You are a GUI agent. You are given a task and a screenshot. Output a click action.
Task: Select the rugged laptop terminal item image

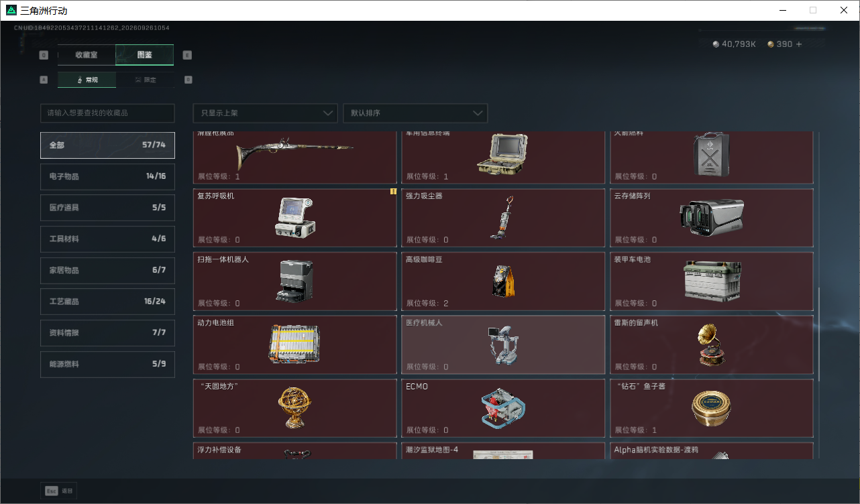pyautogui.click(x=503, y=154)
